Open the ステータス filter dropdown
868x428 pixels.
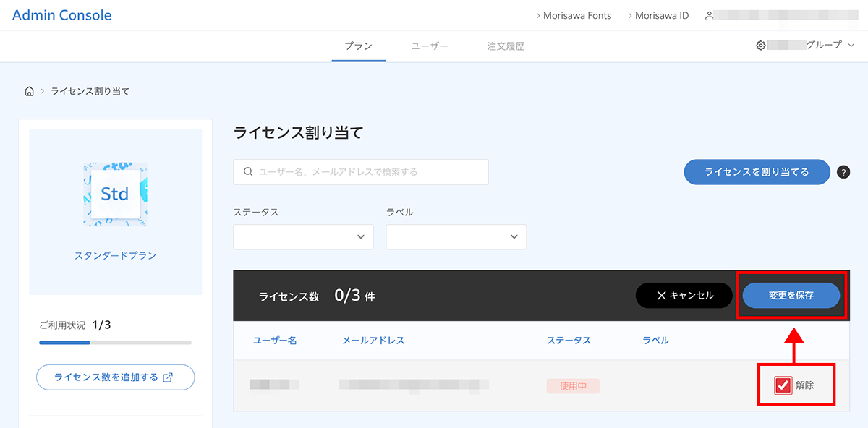click(x=302, y=236)
